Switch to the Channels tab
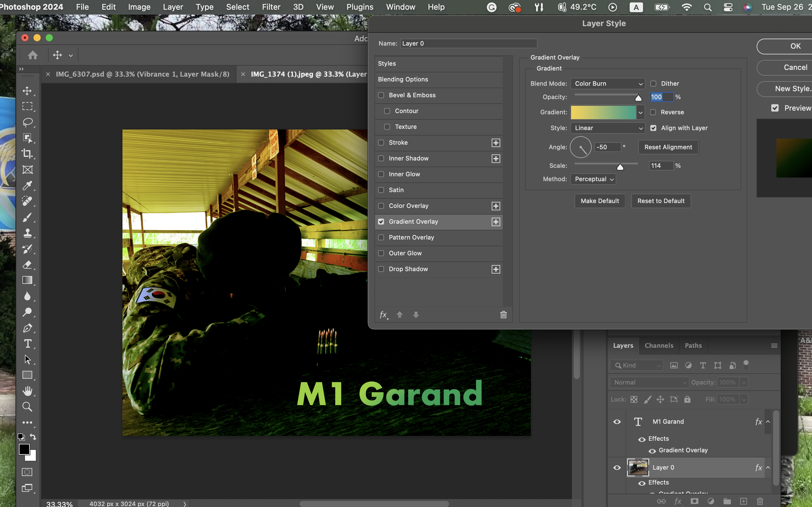The height and width of the screenshot is (507, 812). [x=659, y=345]
